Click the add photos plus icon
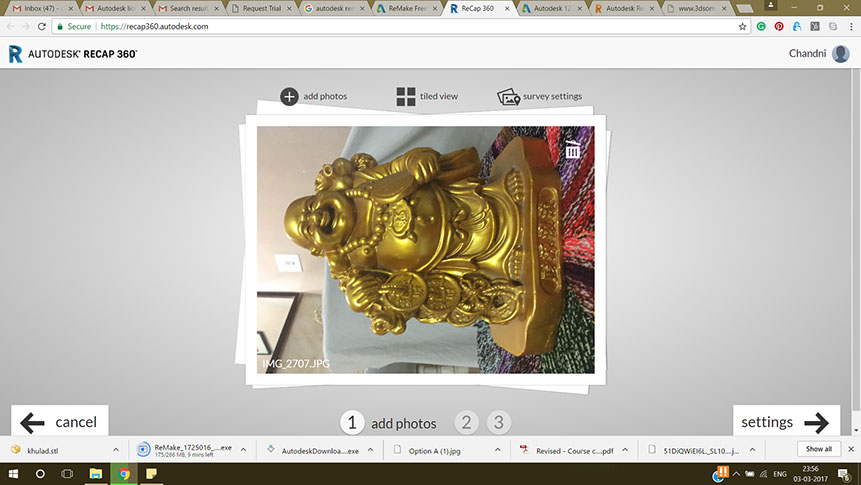 tap(289, 96)
